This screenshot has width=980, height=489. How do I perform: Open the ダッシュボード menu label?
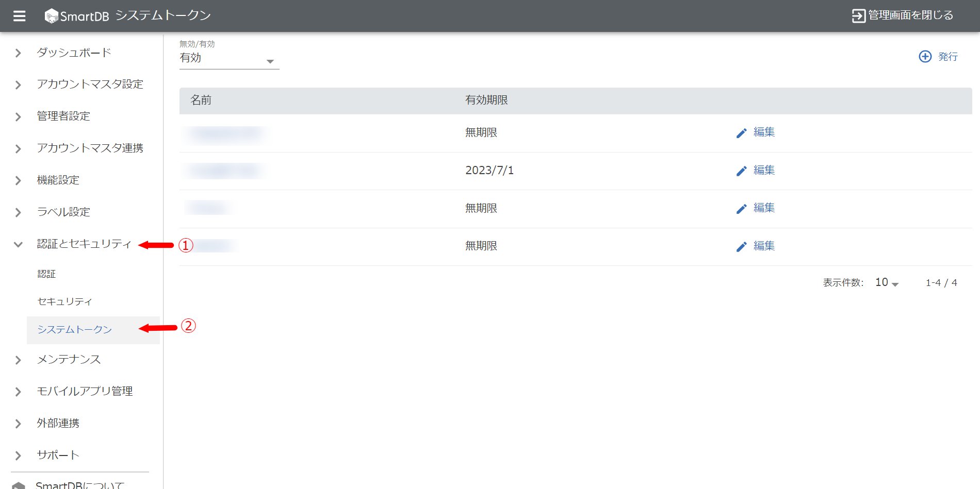(x=74, y=53)
